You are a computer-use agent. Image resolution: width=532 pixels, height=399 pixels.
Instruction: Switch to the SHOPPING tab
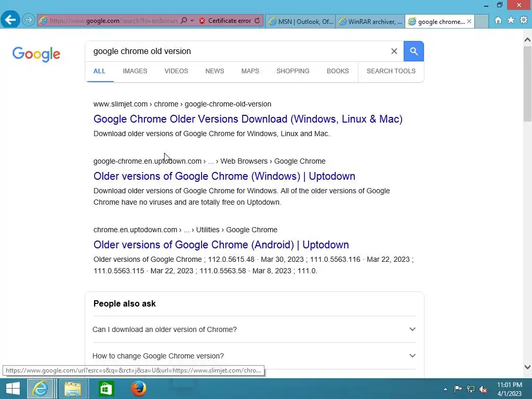point(293,71)
